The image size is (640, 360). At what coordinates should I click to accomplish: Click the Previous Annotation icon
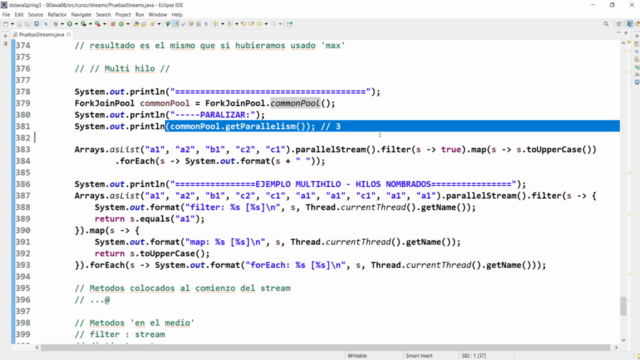[230, 24]
